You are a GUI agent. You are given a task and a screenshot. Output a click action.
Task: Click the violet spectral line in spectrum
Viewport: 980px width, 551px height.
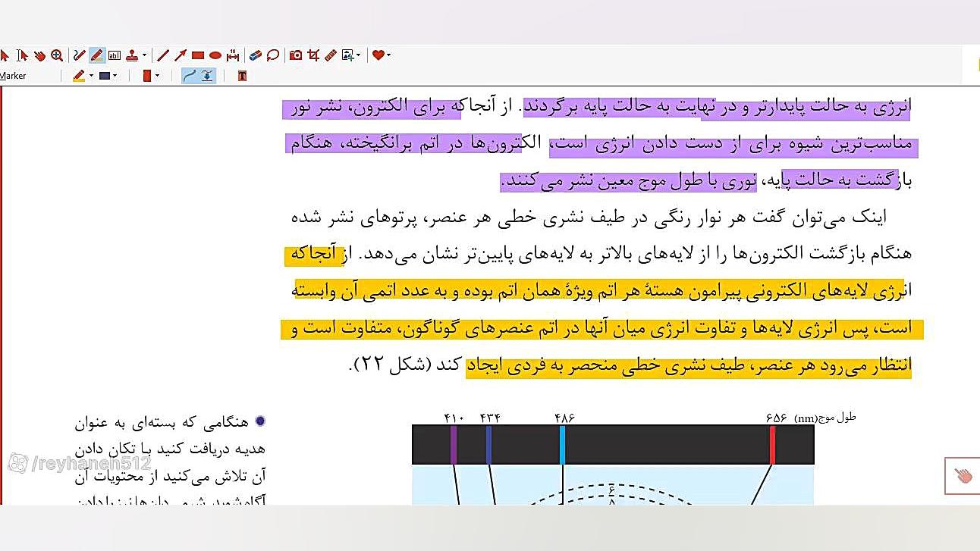click(454, 445)
